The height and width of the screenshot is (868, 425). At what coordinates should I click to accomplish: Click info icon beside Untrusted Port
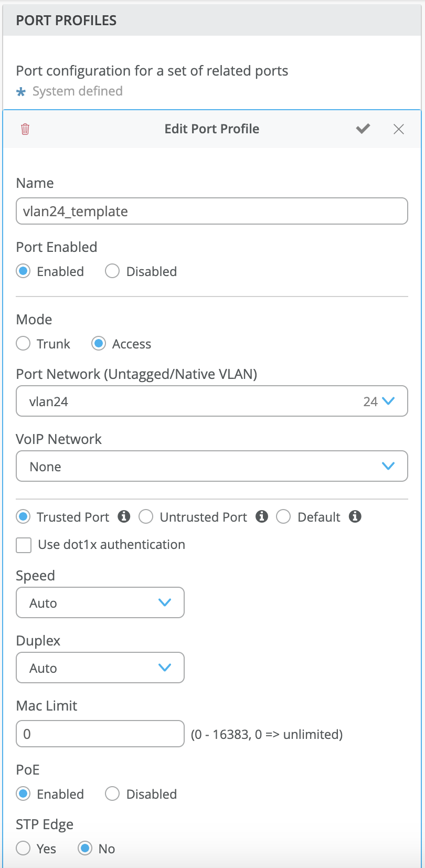(x=262, y=516)
